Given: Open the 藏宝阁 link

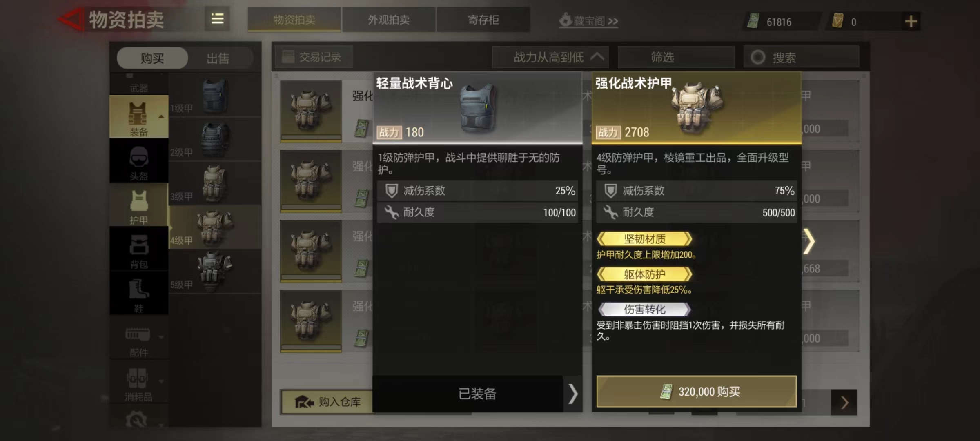Looking at the screenshot, I should point(588,20).
